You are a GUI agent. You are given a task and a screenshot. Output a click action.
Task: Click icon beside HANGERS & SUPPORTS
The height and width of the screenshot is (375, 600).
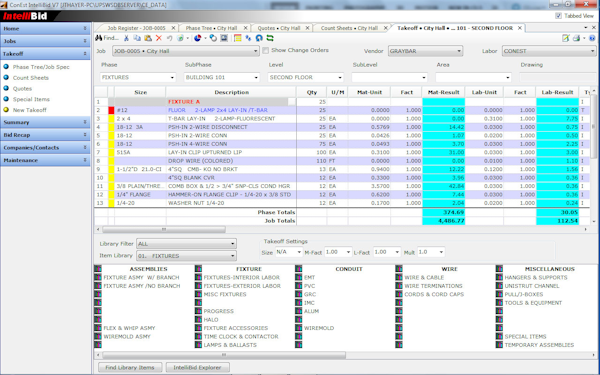499,277
